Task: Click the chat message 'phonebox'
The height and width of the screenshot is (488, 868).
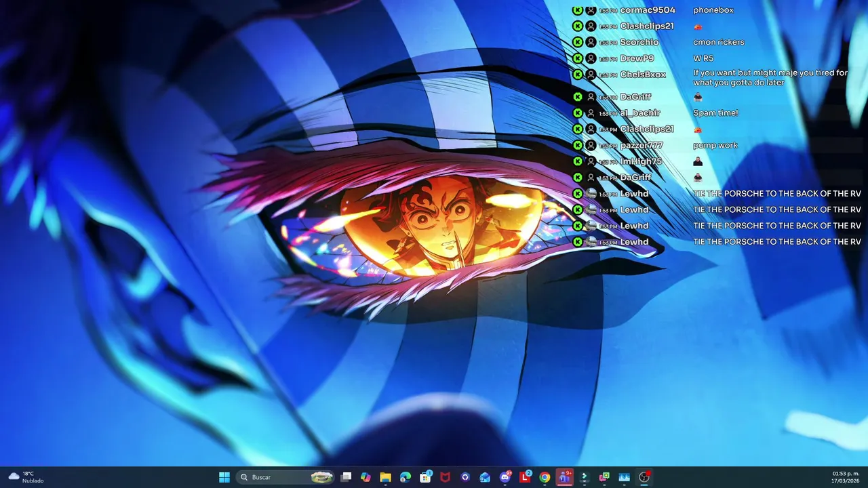Action: 713,10
